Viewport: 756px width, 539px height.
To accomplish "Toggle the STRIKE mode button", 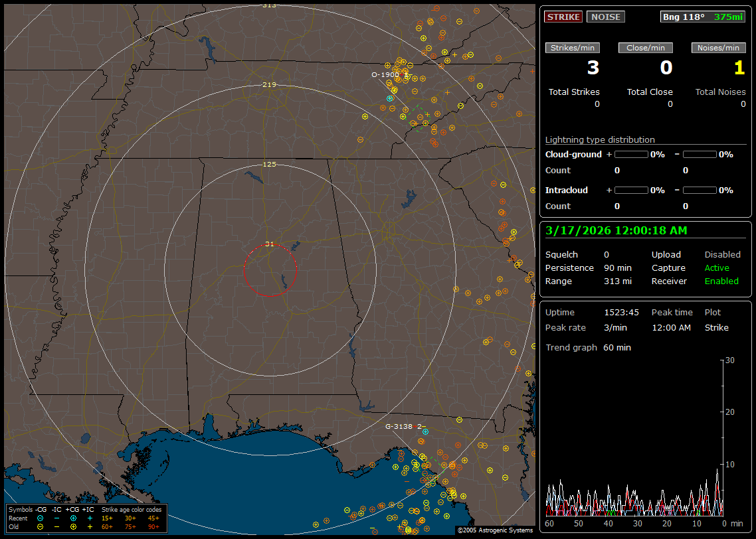I will coord(563,17).
